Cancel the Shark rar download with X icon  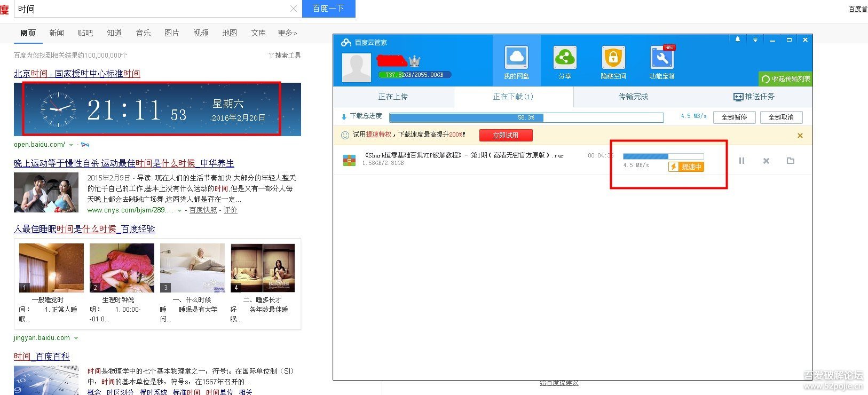click(766, 161)
